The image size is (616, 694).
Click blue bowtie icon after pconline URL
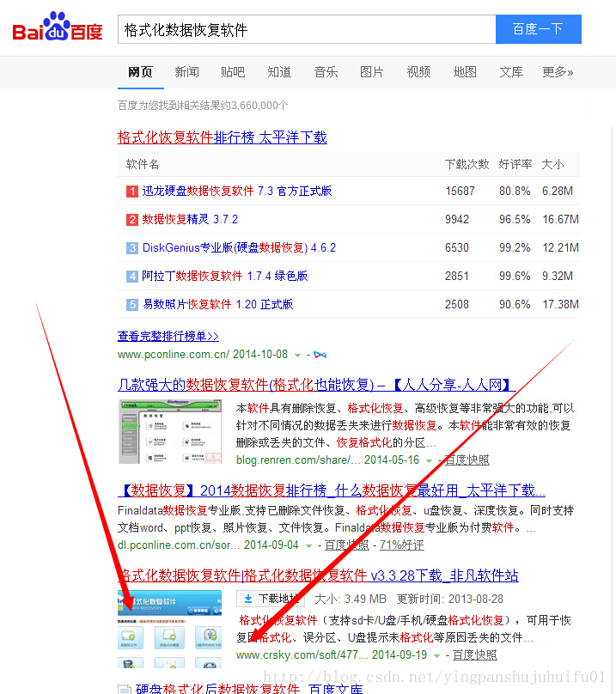click(x=320, y=355)
